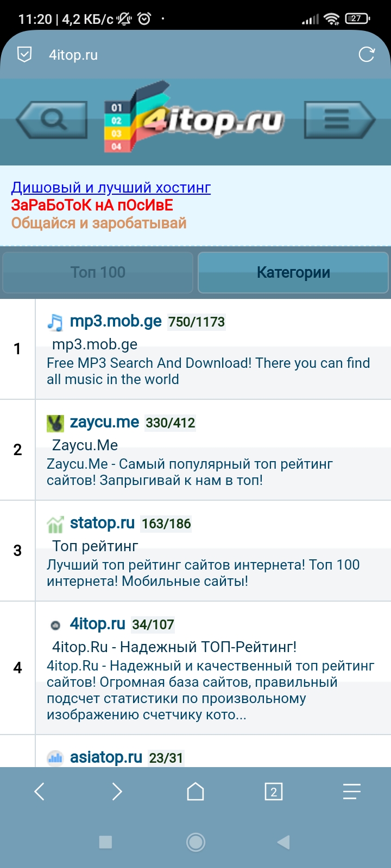Switch to the Категории tab
391x868 pixels.
(x=293, y=272)
